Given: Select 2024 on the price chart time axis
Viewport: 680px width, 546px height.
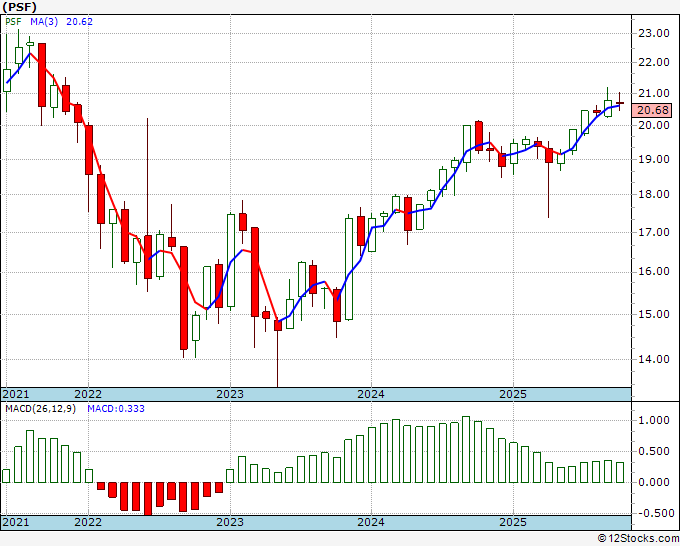Looking at the screenshot, I should pyautogui.click(x=371, y=394).
